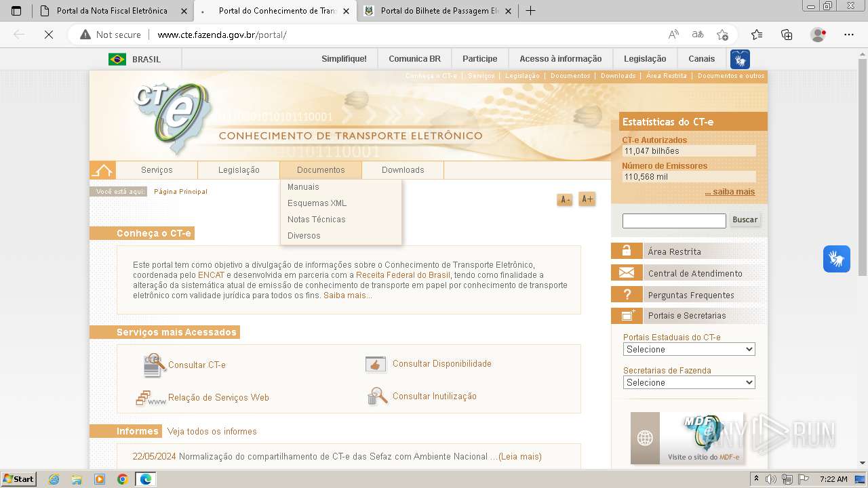Click the Consultar Disponibilidade thumbs-up icon
868x488 pixels.
click(x=376, y=364)
